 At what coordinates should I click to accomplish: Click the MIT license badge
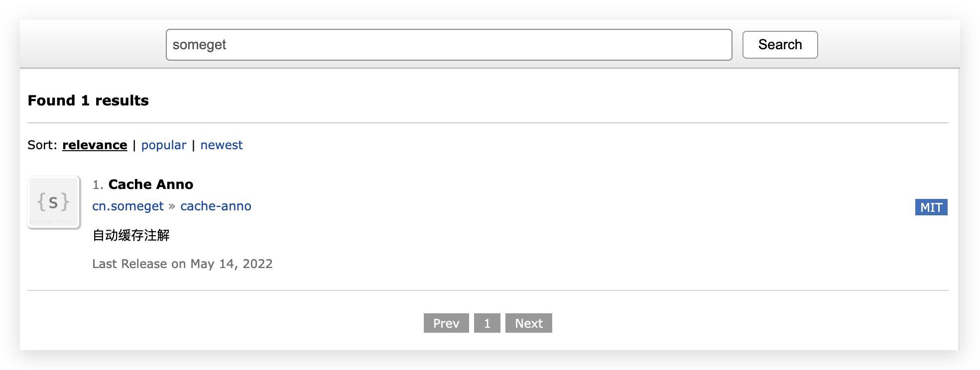click(x=931, y=207)
